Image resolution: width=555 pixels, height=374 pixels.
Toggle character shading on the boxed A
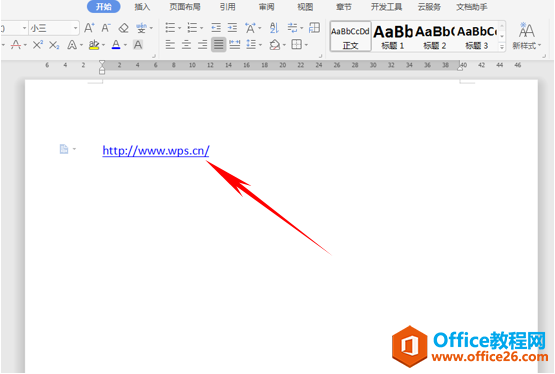point(138,45)
